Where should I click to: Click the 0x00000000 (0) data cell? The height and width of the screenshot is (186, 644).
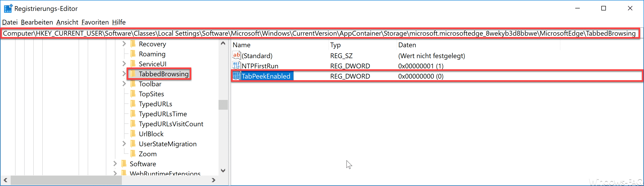pyautogui.click(x=421, y=76)
